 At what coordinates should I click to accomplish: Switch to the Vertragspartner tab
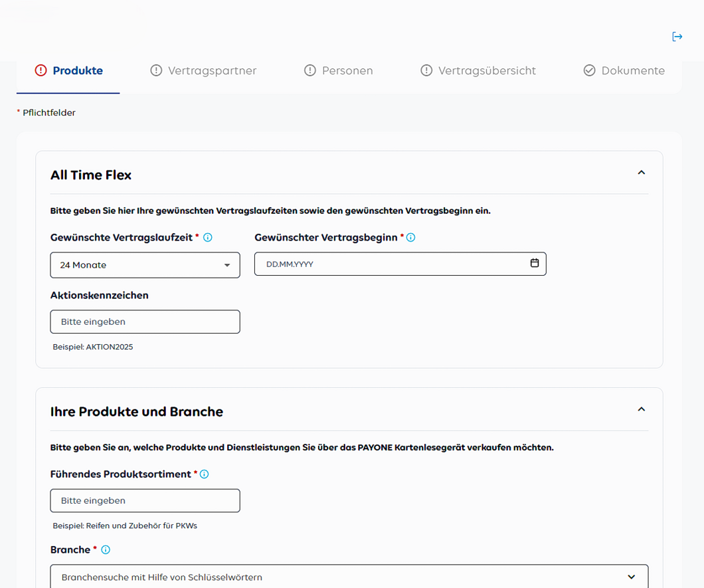click(212, 70)
